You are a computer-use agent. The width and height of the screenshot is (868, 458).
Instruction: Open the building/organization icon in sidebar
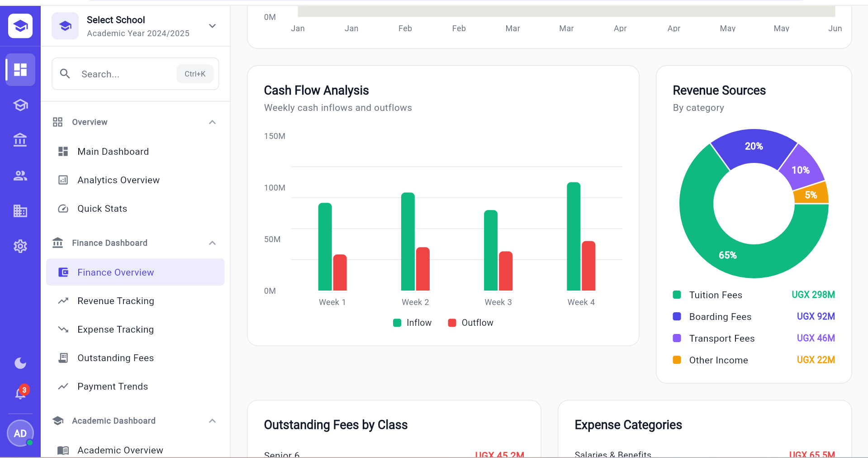(20, 211)
